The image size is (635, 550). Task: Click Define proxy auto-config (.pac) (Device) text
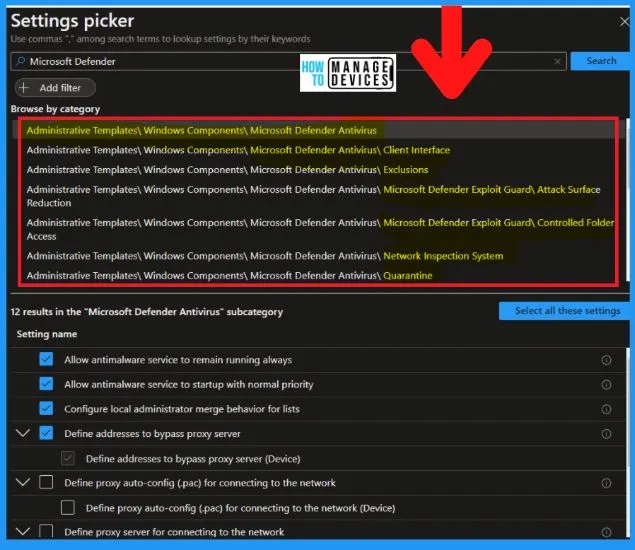coord(241,508)
